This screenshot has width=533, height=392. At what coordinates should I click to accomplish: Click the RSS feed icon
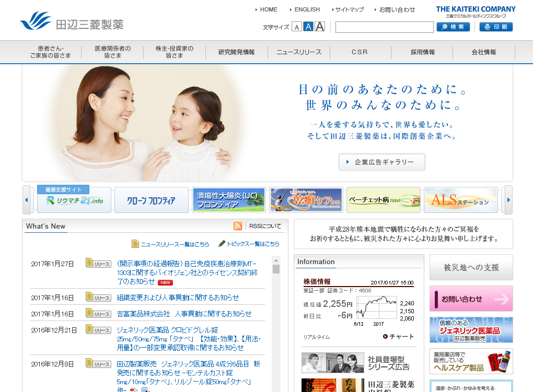pyautogui.click(x=238, y=226)
